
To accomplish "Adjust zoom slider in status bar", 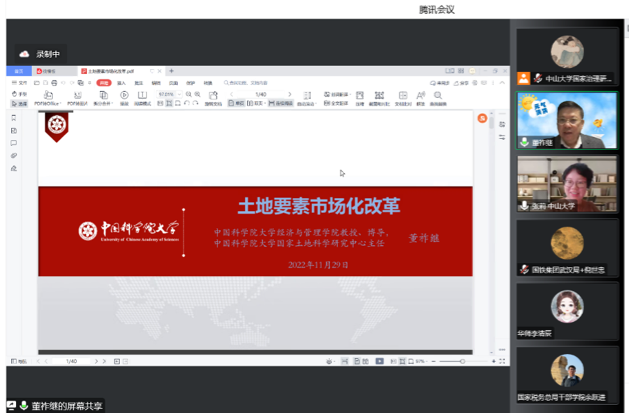I will point(462,360).
